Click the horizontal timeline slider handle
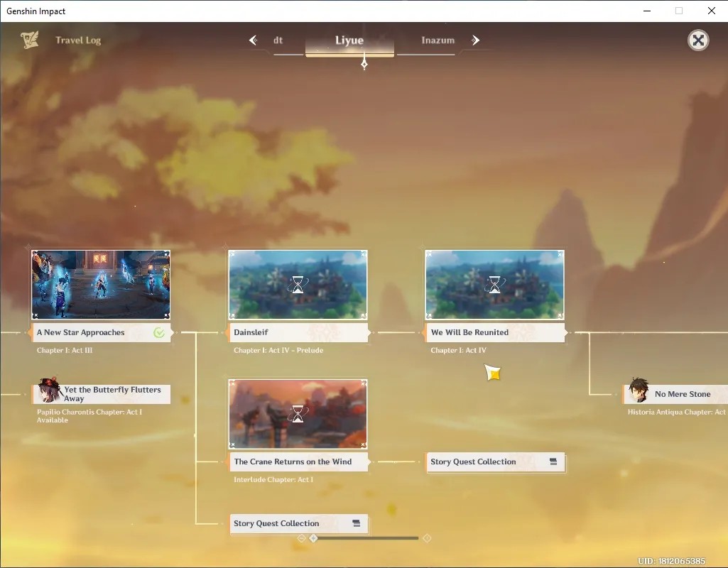This screenshot has height=568, width=728. tap(313, 538)
